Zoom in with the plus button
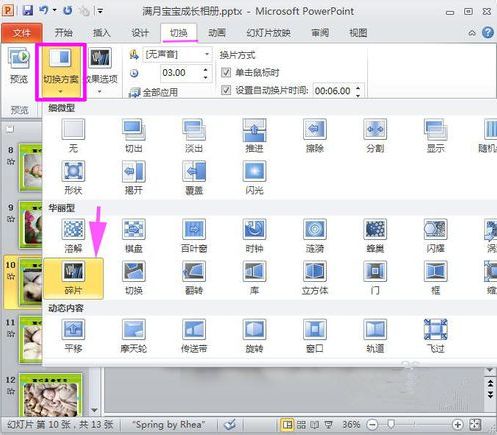The width and height of the screenshot is (497, 435). coord(458,425)
